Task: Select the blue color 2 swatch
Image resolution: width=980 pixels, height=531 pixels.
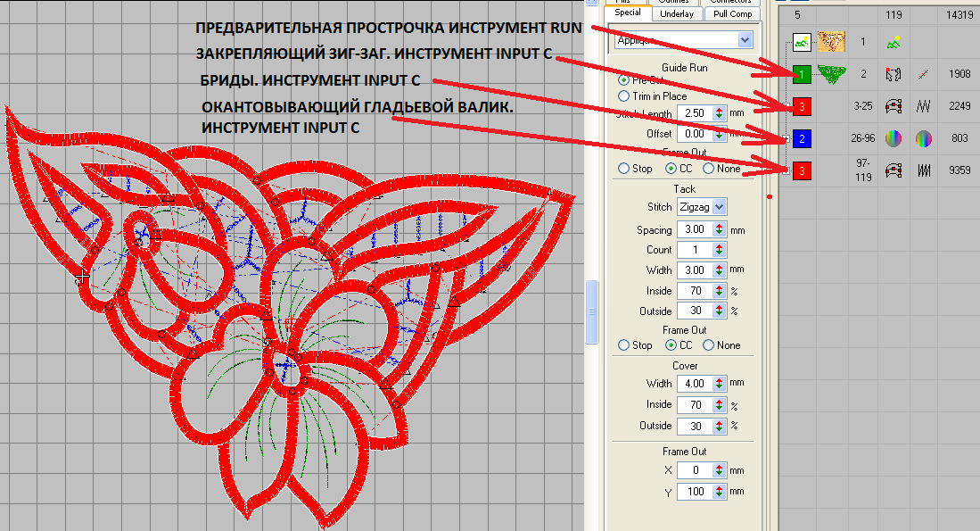Action: [x=801, y=138]
